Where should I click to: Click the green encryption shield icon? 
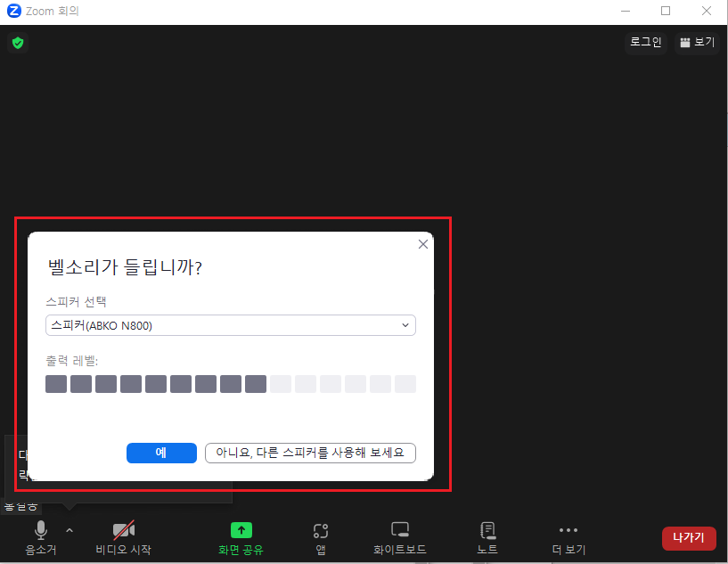(x=18, y=43)
